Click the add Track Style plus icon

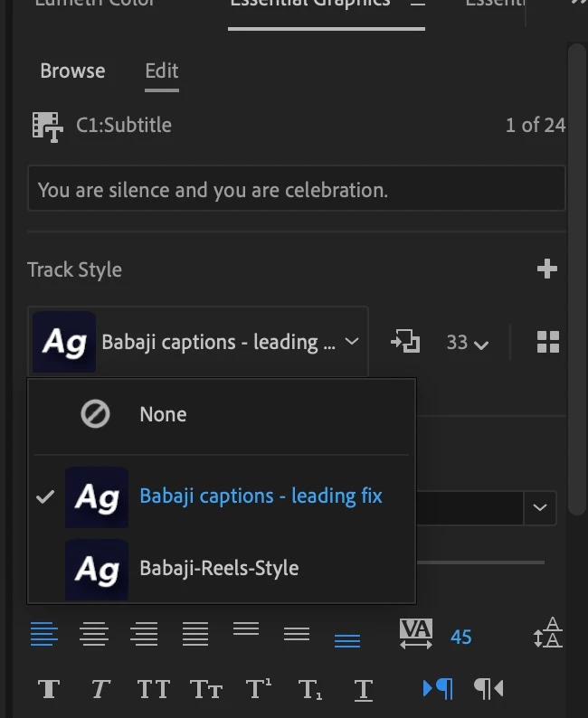pos(546,269)
